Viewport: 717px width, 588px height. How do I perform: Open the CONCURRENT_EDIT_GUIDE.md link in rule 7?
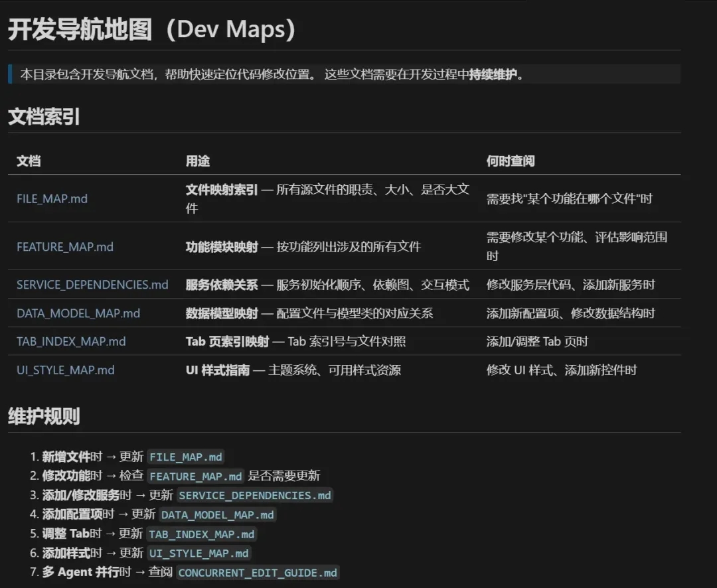tap(258, 572)
